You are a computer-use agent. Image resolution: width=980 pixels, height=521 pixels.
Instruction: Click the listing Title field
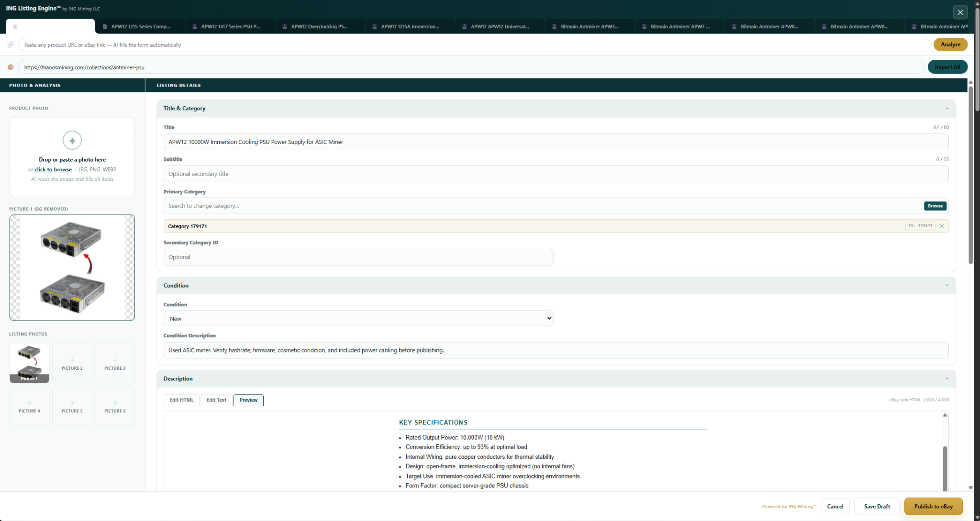click(x=556, y=142)
